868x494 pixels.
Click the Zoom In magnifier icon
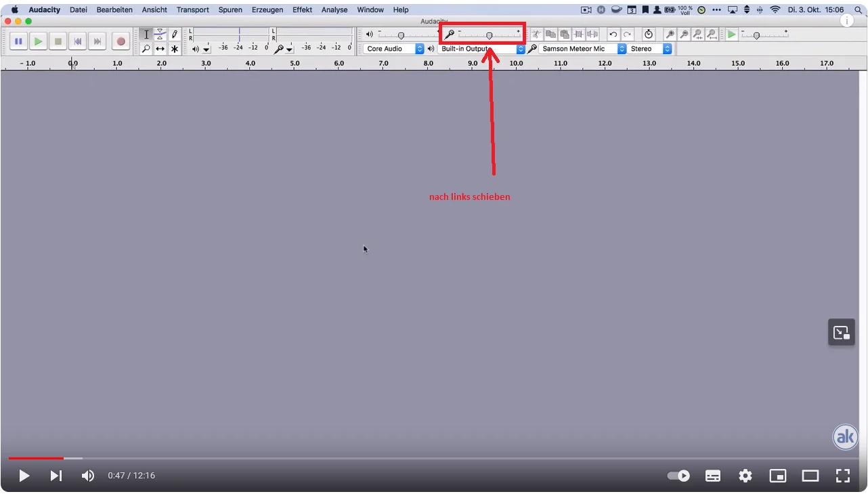pyautogui.click(x=670, y=34)
